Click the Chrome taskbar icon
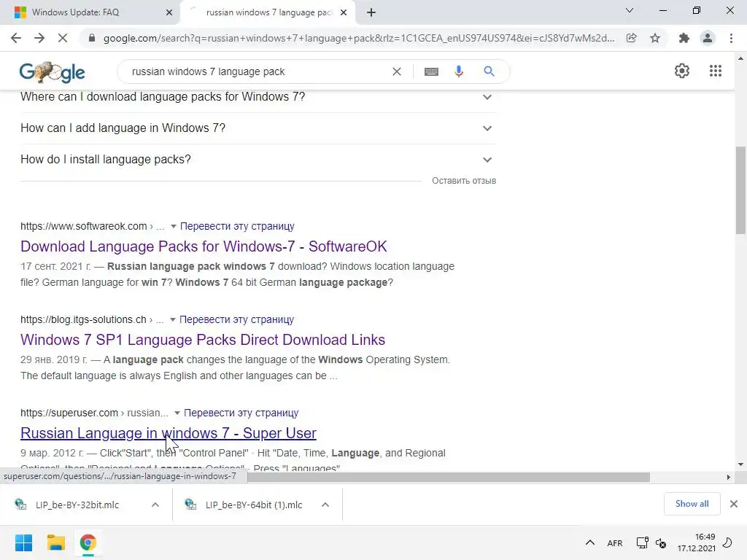This screenshot has width=747, height=560. point(88,542)
